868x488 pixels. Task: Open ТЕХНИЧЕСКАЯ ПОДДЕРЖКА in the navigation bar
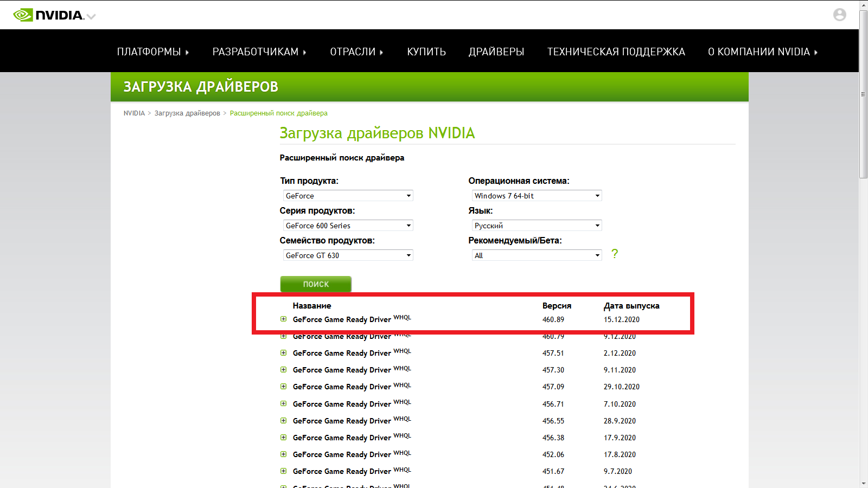pyautogui.click(x=616, y=52)
